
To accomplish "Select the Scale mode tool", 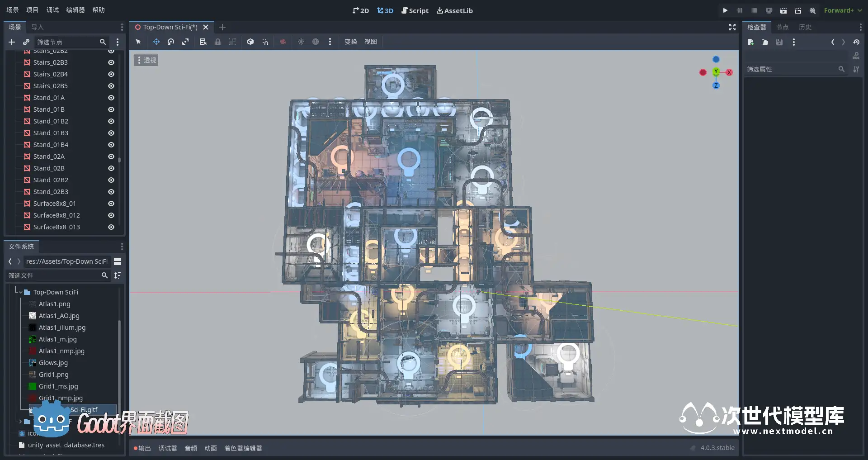I will coord(185,42).
